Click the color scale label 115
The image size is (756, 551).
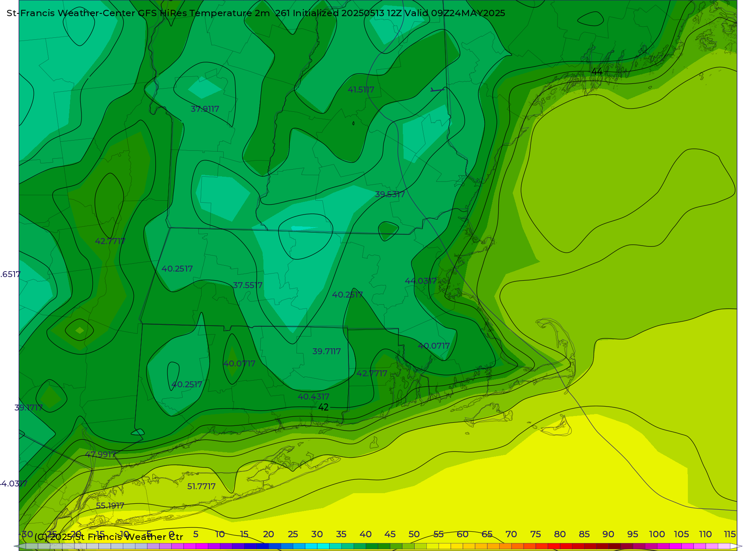(730, 534)
